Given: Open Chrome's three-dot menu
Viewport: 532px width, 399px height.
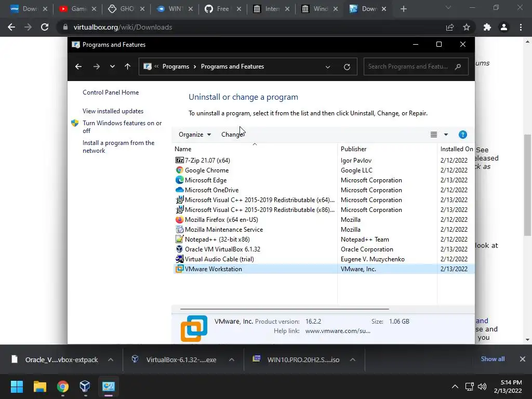Looking at the screenshot, I should [521, 27].
